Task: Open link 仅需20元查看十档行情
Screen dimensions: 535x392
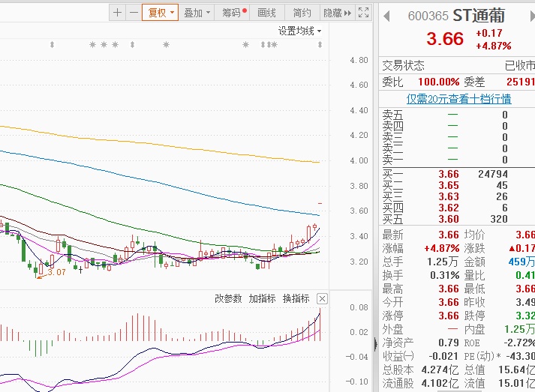Action: pos(458,99)
